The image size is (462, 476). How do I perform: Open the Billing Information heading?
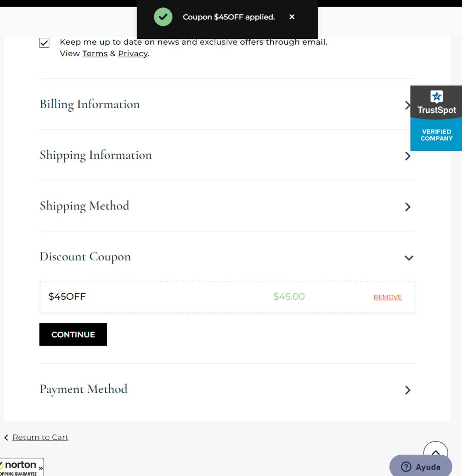(90, 104)
